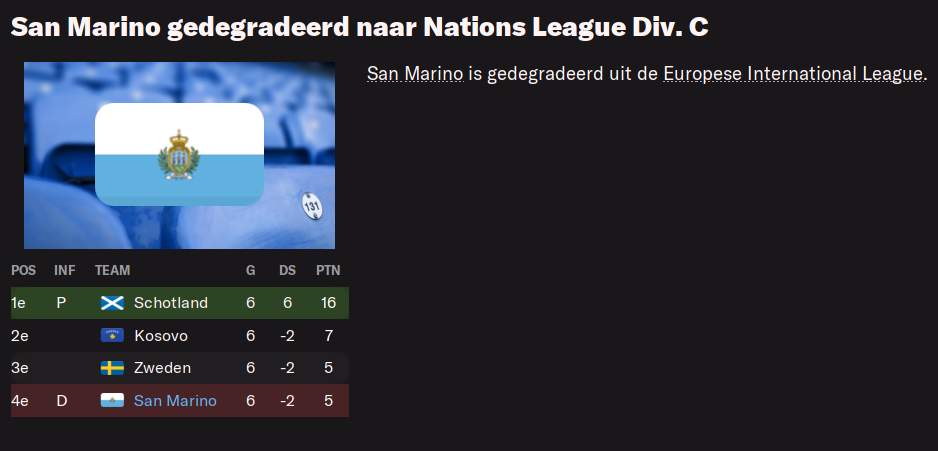Click the D relegation indicator for San Marino
This screenshot has width=938, height=451.
pyautogui.click(x=62, y=401)
